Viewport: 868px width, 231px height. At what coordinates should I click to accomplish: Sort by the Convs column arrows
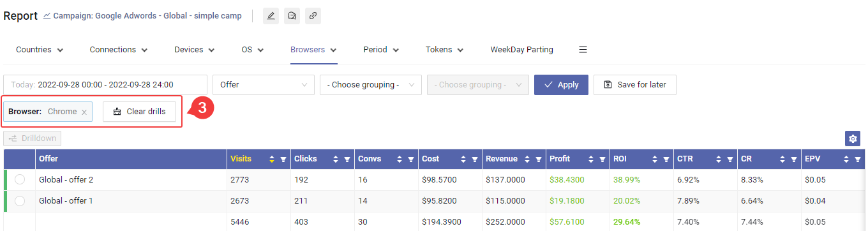pos(400,159)
